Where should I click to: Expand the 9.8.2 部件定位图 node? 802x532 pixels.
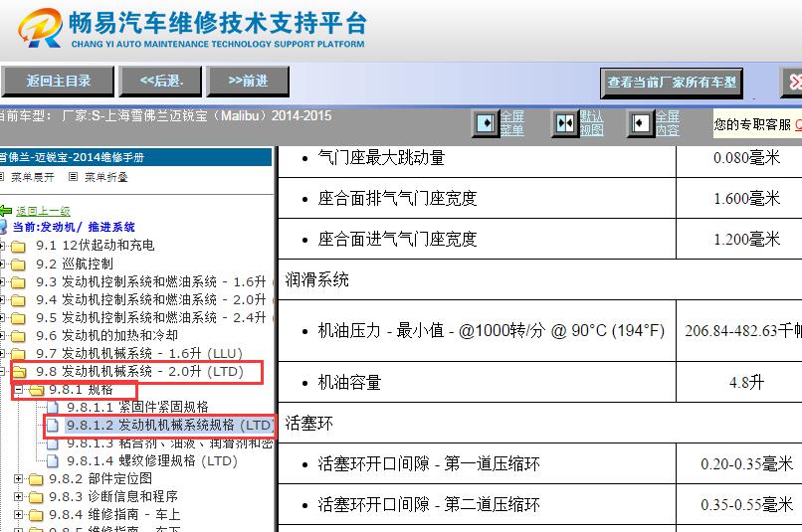tap(19, 479)
